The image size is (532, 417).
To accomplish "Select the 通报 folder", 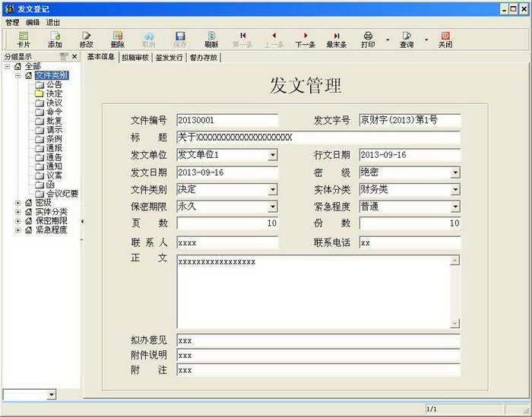I will coord(49,148).
